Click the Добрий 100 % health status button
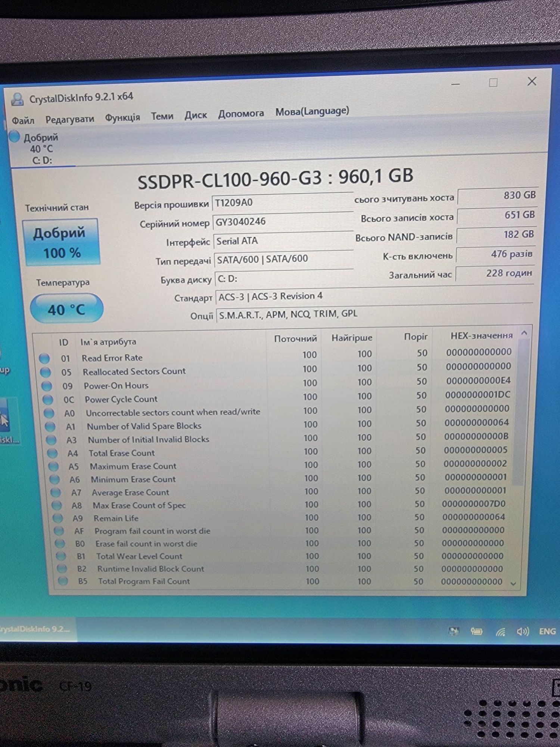The image size is (560, 747). [x=62, y=242]
